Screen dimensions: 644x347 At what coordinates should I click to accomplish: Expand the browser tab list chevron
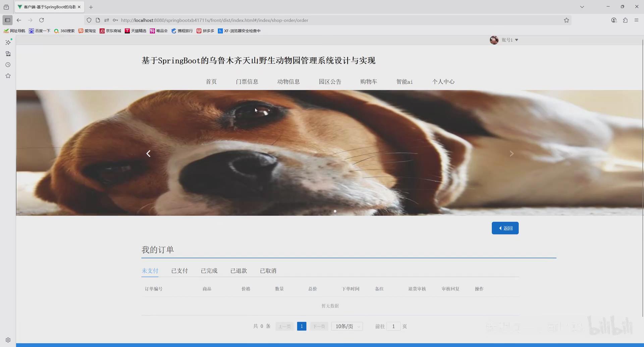pyautogui.click(x=582, y=7)
